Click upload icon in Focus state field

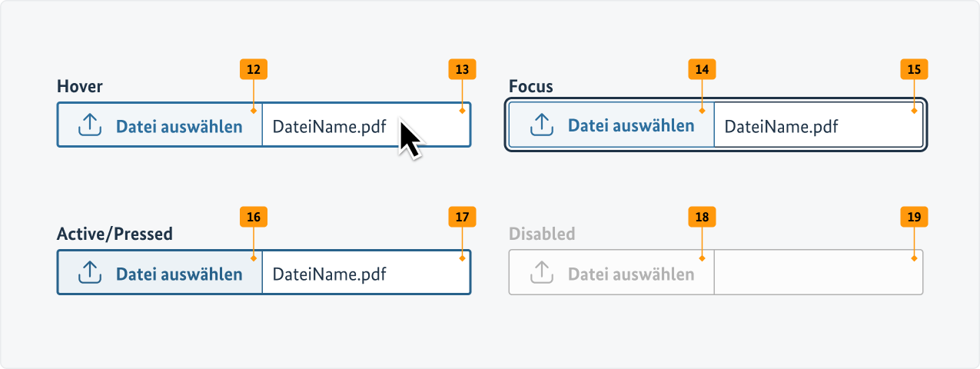[x=543, y=125]
